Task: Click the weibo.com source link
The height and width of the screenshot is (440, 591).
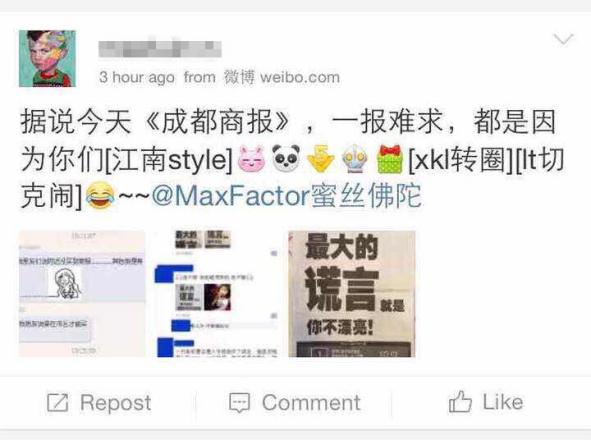Action: click(x=300, y=78)
